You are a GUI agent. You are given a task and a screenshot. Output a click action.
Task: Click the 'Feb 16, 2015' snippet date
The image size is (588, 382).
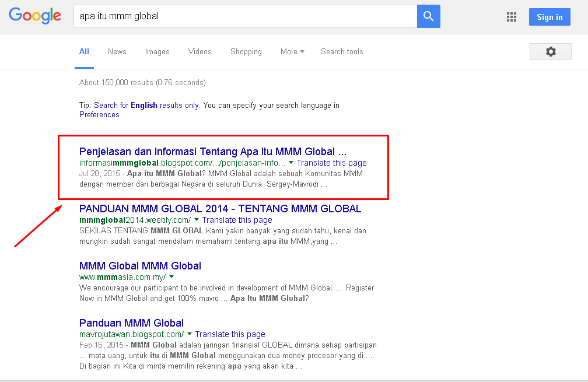tap(101, 345)
